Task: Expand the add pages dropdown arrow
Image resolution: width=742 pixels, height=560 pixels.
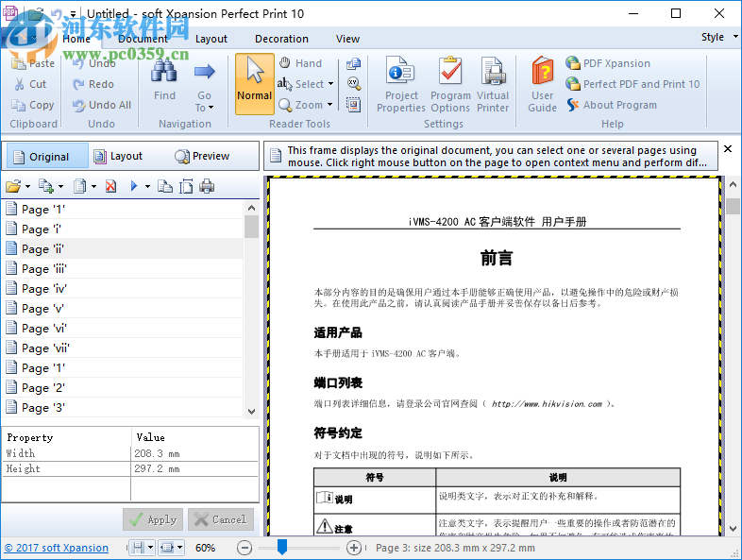Action: point(60,186)
